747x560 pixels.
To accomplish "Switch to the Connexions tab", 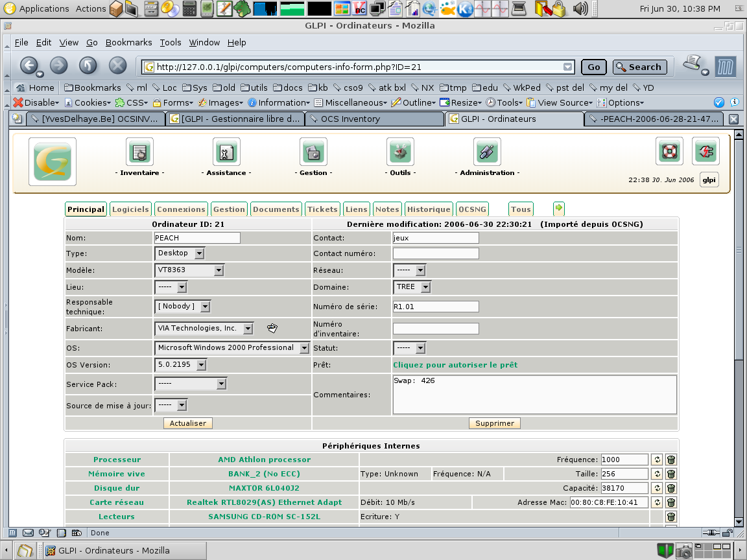I will click(181, 209).
